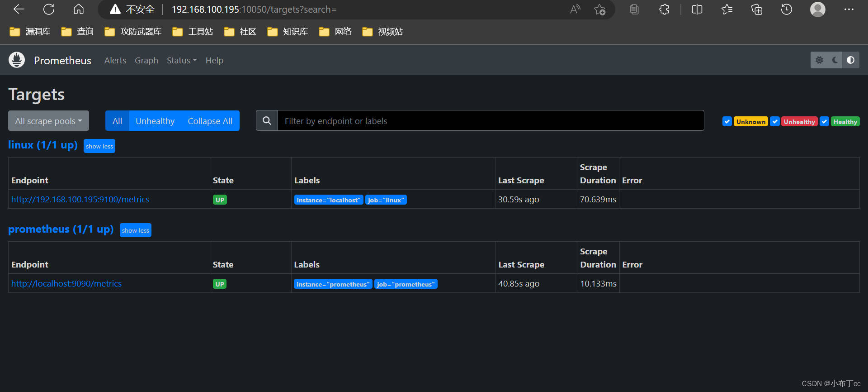Open the Alerts nav item
This screenshot has width=868, height=392.
tap(115, 60)
